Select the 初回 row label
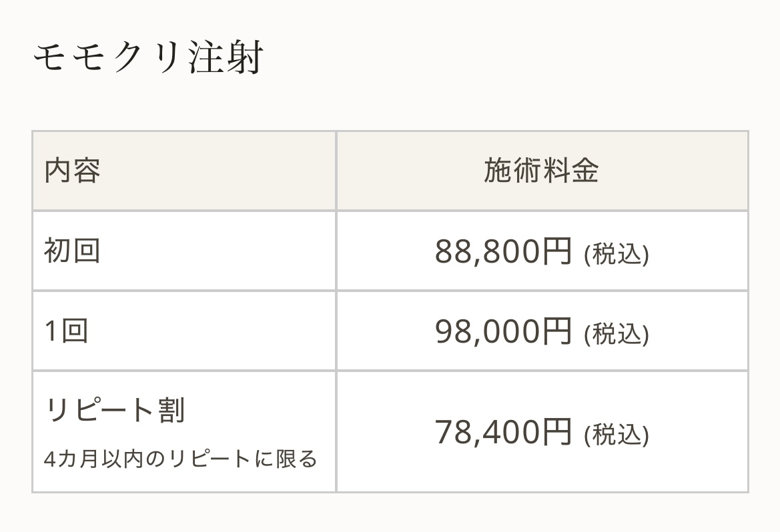 pos(72,251)
